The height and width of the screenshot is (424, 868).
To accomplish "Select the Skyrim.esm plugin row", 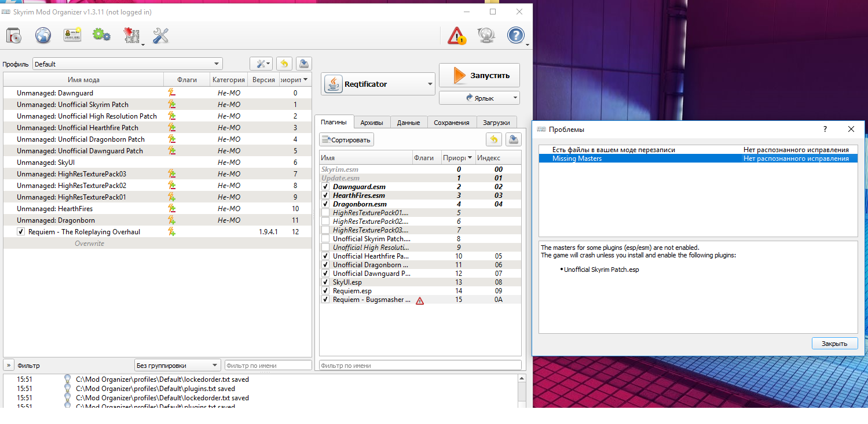I will tap(420, 169).
